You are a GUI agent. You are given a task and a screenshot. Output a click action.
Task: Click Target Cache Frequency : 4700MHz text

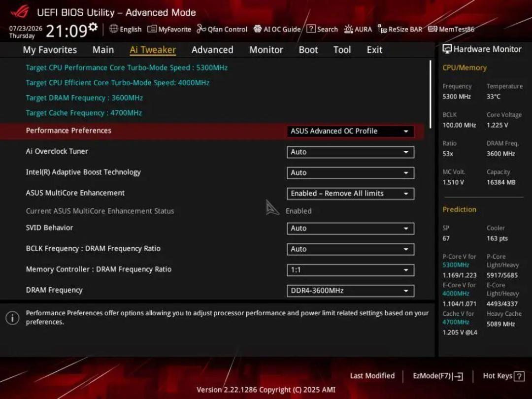84,113
